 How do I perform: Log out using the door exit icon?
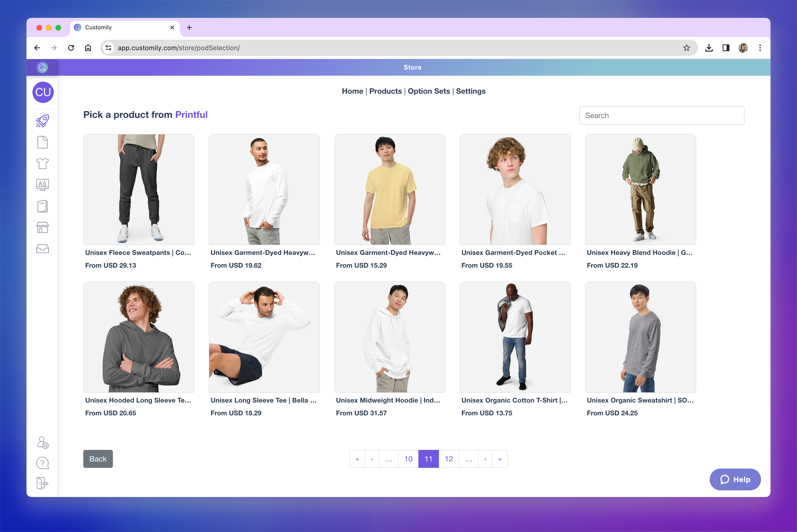click(x=42, y=483)
